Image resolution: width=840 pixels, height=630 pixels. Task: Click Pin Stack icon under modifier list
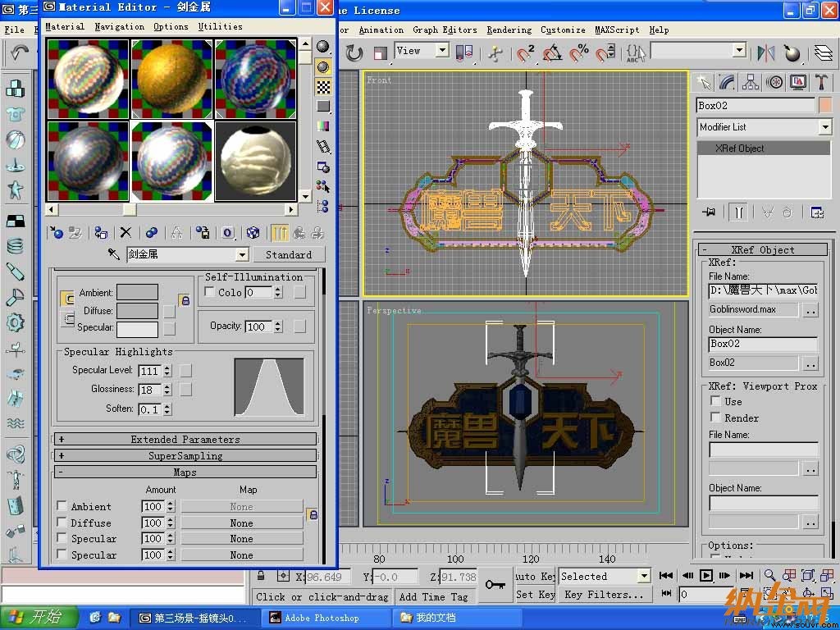708,212
